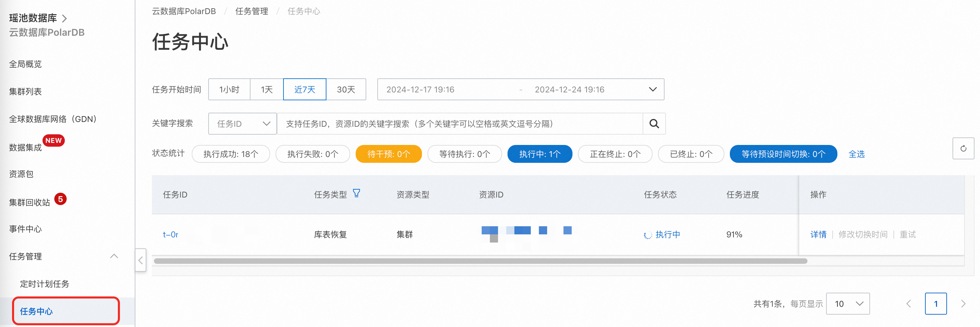
Task: Click the end date 2024-12-24 19:16 field
Action: [569, 89]
